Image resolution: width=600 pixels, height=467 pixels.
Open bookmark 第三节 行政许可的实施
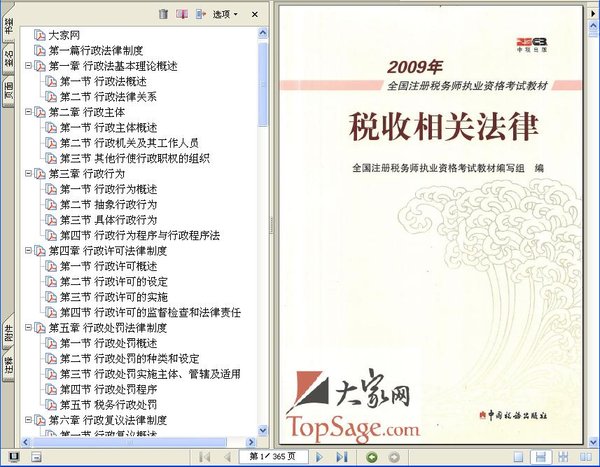tap(114, 297)
